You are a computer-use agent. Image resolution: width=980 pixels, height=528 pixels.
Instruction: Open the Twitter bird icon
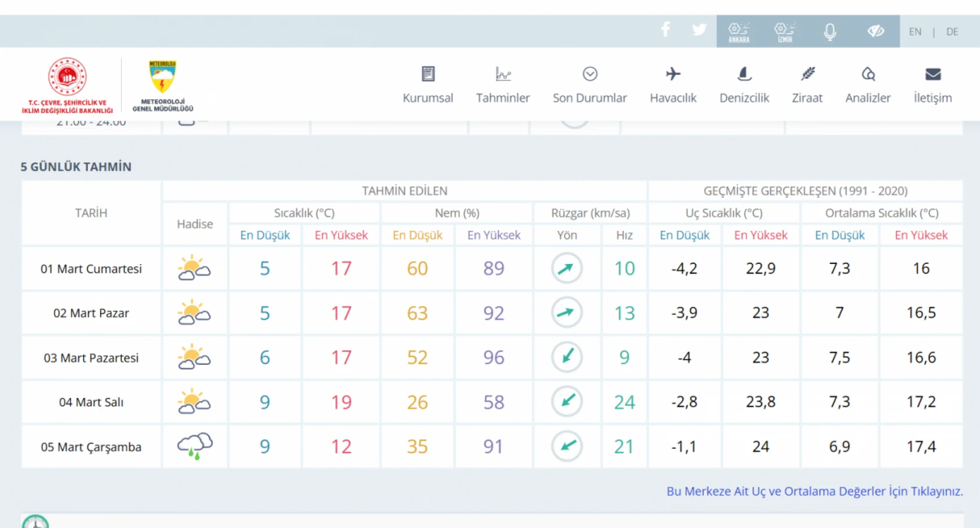pos(699,30)
